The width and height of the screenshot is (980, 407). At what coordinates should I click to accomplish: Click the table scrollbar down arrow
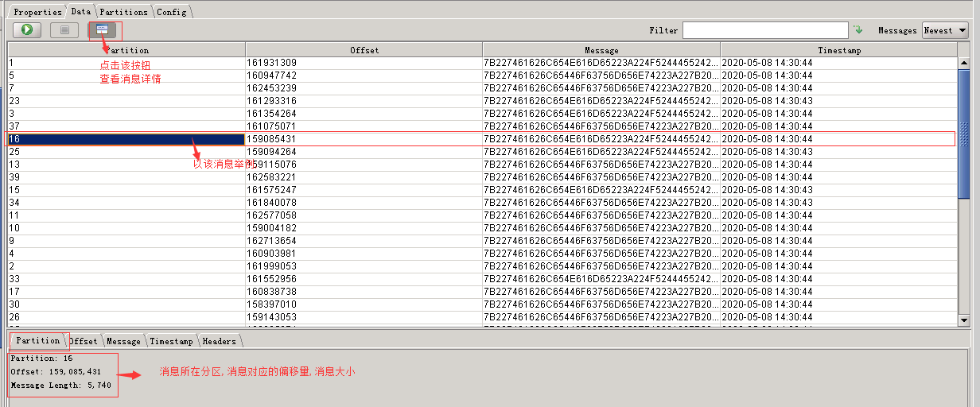(x=964, y=320)
